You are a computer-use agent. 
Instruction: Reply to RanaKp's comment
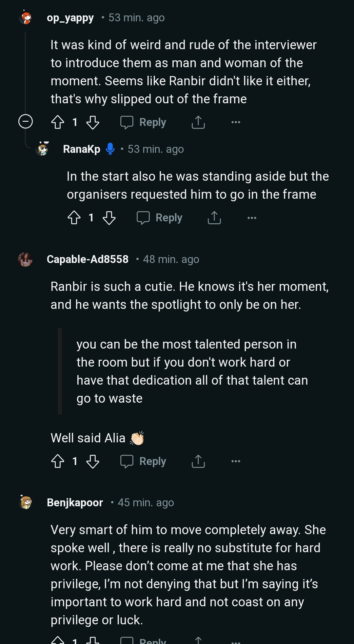160,218
